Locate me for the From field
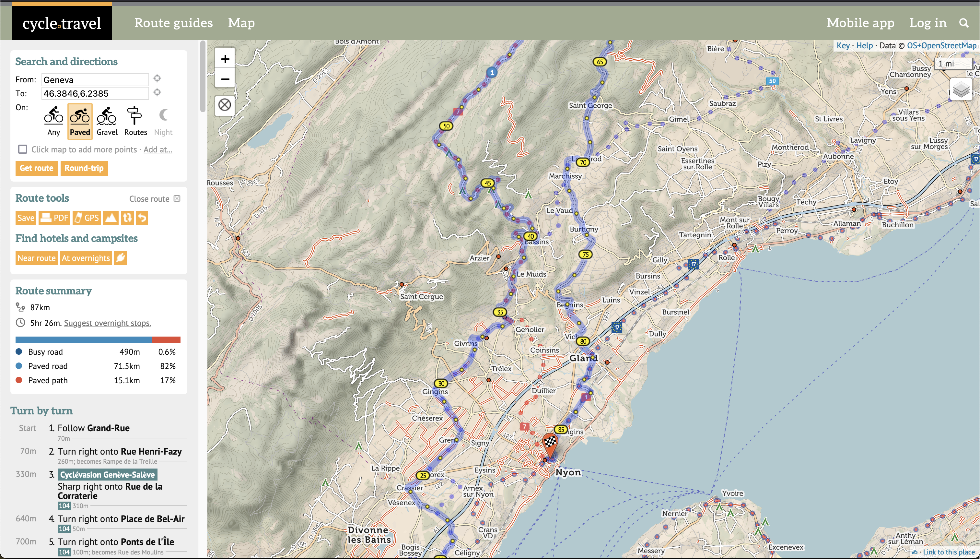Viewport: 980px width, 559px height. click(x=157, y=78)
